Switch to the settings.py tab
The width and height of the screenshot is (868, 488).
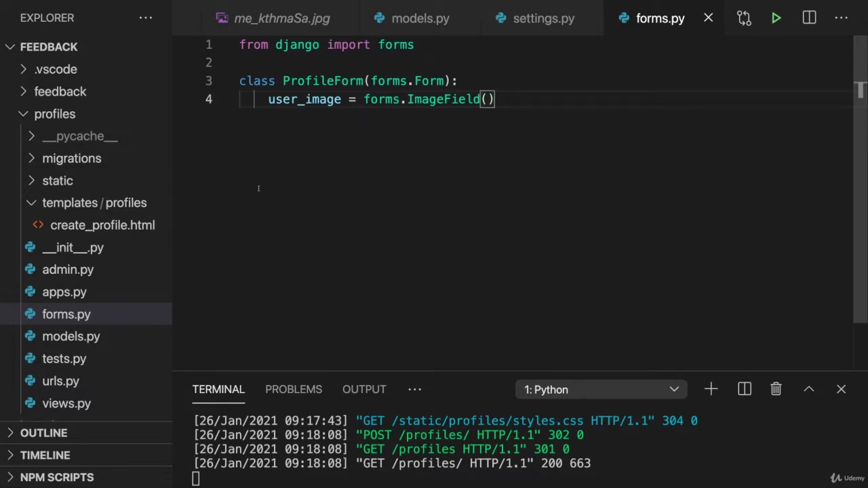click(x=543, y=18)
